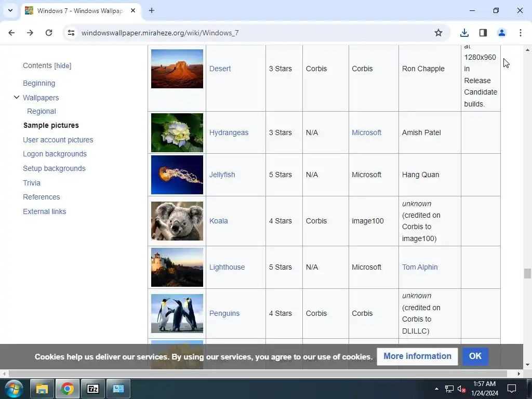Go to Regional subsection
This screenshot has height=399, width=532.
pyautogui.click(x=42, y=111)
